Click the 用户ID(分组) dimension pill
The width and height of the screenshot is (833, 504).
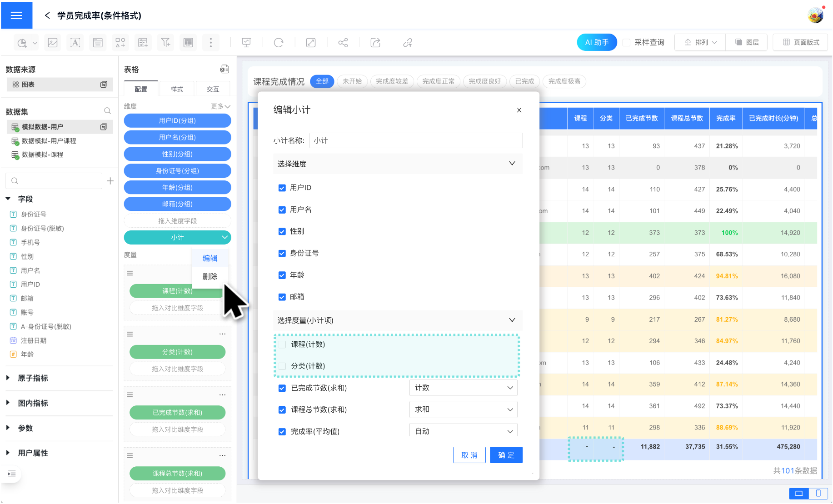(177, 120)
